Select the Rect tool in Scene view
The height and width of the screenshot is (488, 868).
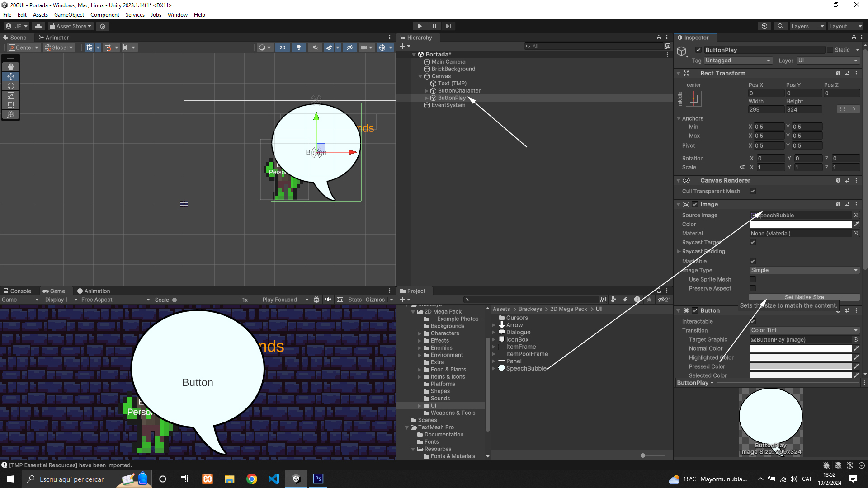(11, 105)
